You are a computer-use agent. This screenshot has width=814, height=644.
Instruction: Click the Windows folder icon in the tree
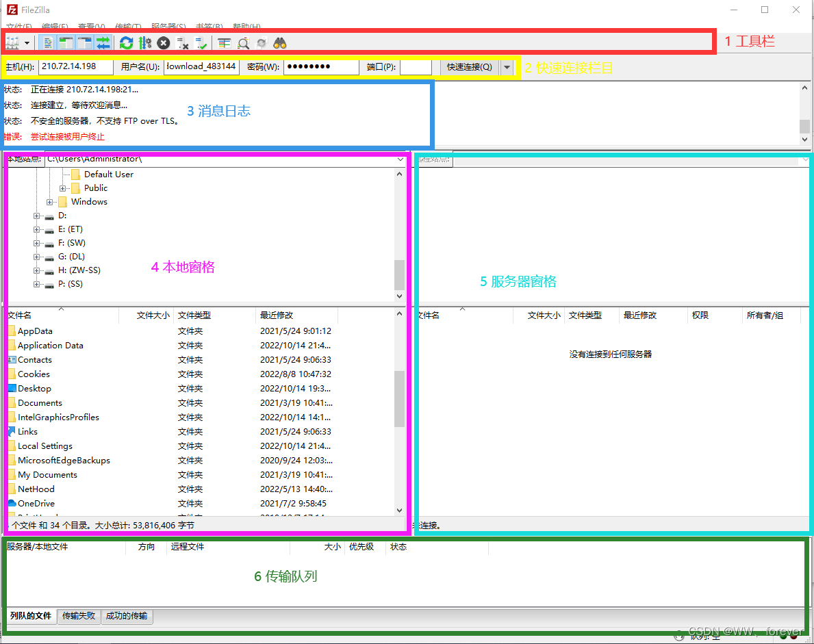(x=62, y=202)
